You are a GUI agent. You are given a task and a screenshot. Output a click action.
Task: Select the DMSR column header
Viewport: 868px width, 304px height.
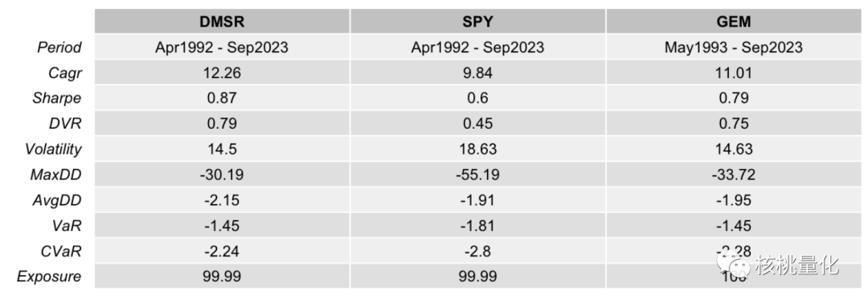222,23
